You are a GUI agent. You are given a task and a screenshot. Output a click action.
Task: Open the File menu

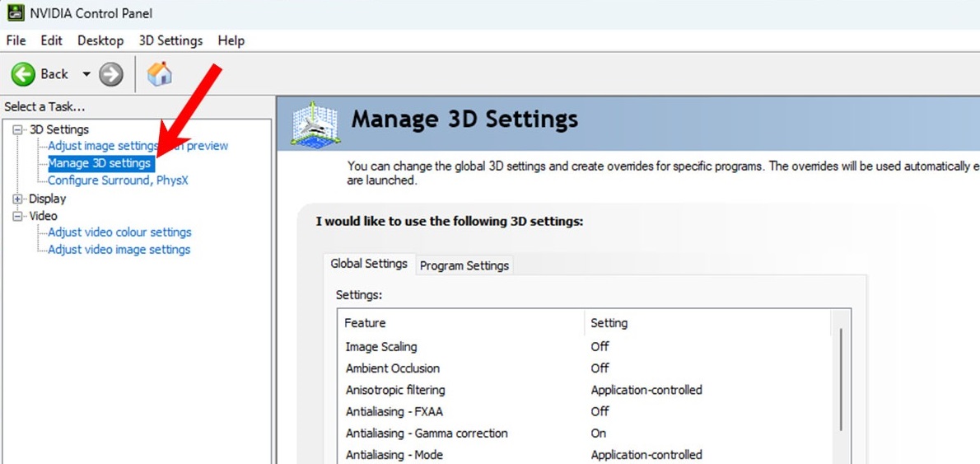point(16,40)
